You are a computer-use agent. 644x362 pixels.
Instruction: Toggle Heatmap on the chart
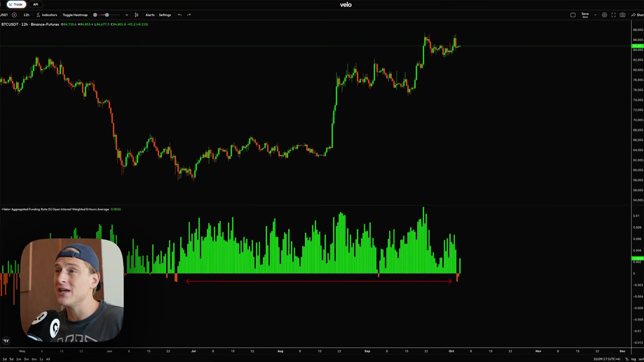pyautogui.click(x=75, y=15)
